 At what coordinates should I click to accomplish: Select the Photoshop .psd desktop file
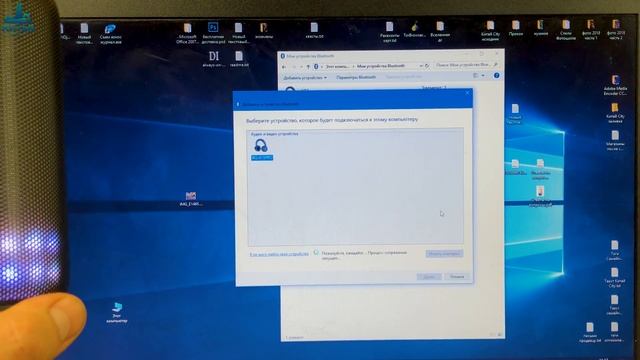tap(213, 33)
